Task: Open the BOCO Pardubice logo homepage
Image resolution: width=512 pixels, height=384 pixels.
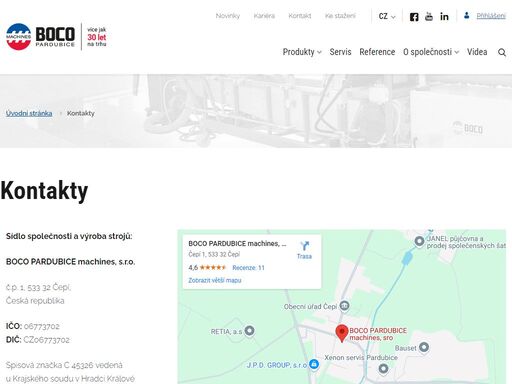Action: [x=41, y=37]
